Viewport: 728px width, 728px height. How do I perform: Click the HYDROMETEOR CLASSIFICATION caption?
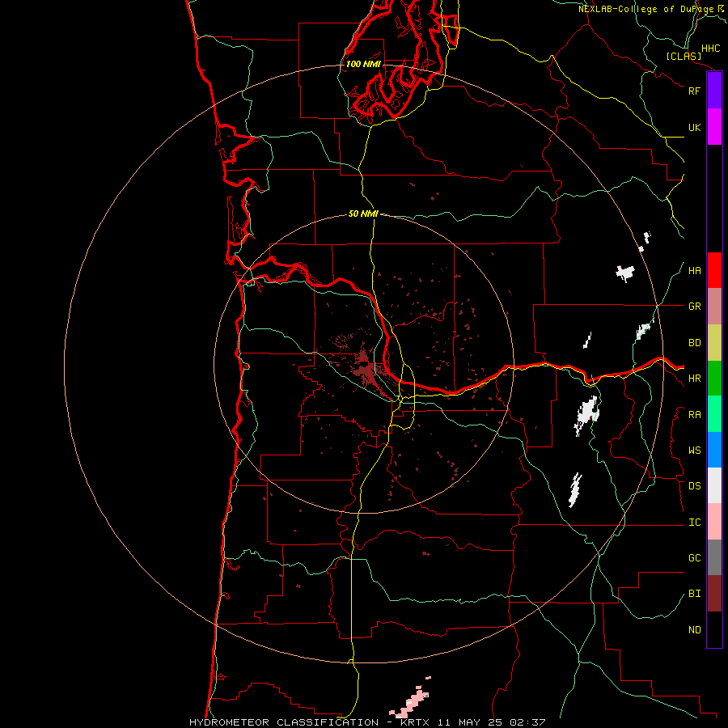(x=284, y=722)
